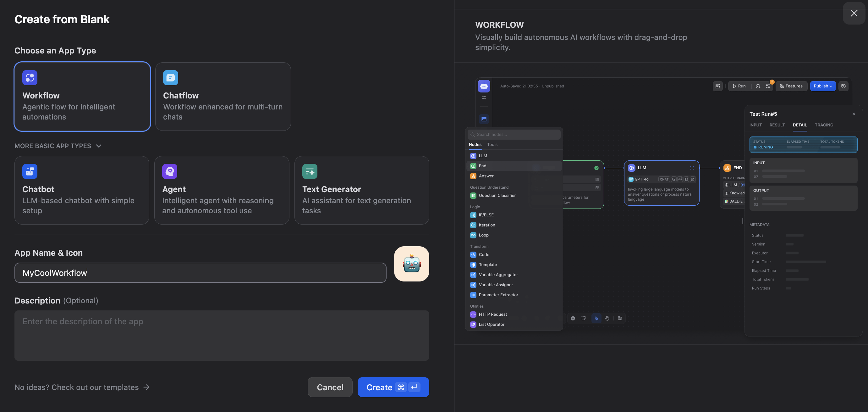Click the robot app icon in preview sidebar

click(484, 86)
